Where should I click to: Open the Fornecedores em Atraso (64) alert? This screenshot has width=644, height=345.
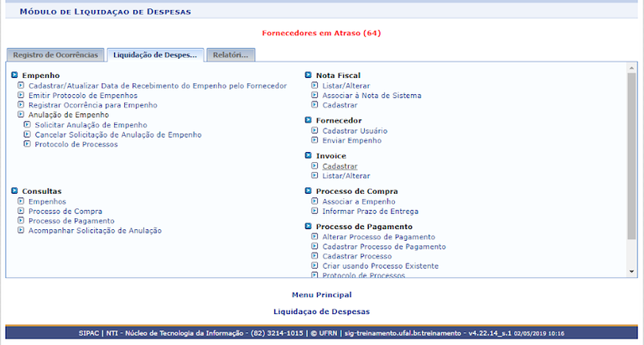click(322, 33)
